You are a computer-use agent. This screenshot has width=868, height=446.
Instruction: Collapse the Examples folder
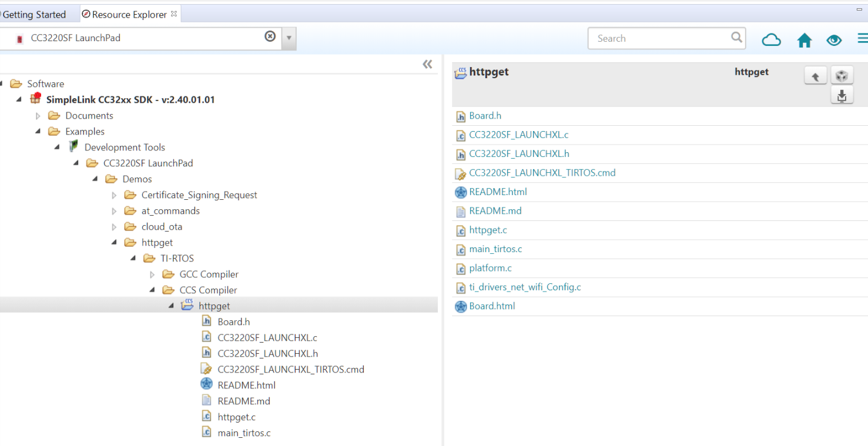(38, 132)
